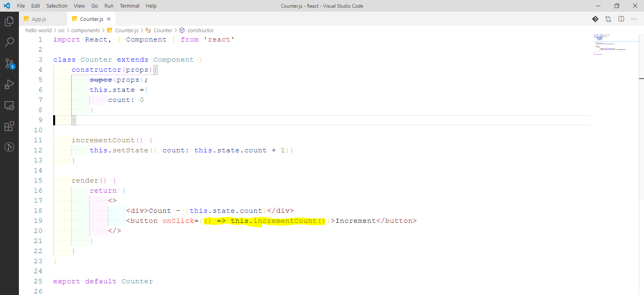The height and width of the screenshot is (295, 644).
Task: Open the Git graph icon in activity bar
Action: click(x=9, y=147)
